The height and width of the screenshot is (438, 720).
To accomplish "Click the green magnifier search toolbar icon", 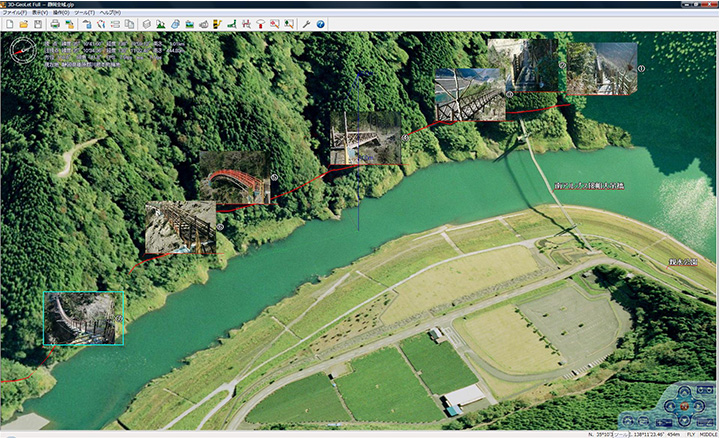I will pos(289,24).
